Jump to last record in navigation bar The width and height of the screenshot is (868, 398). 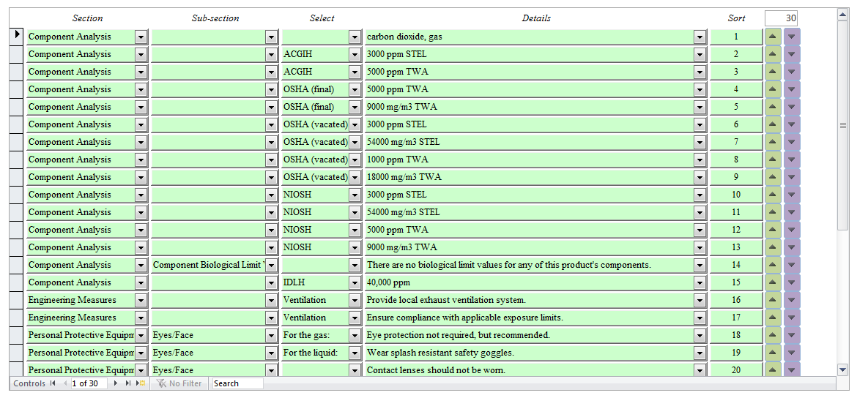(128, 383)
